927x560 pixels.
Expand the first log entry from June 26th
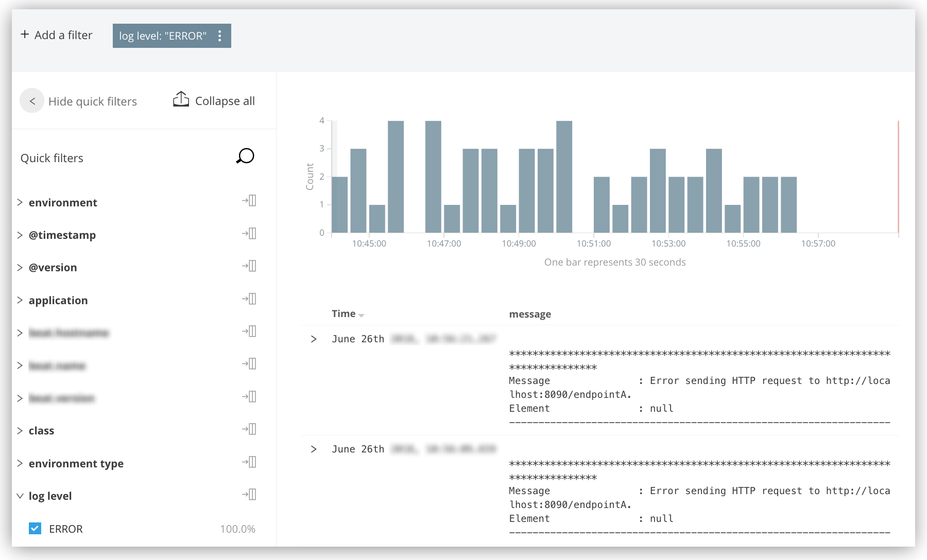314,339
